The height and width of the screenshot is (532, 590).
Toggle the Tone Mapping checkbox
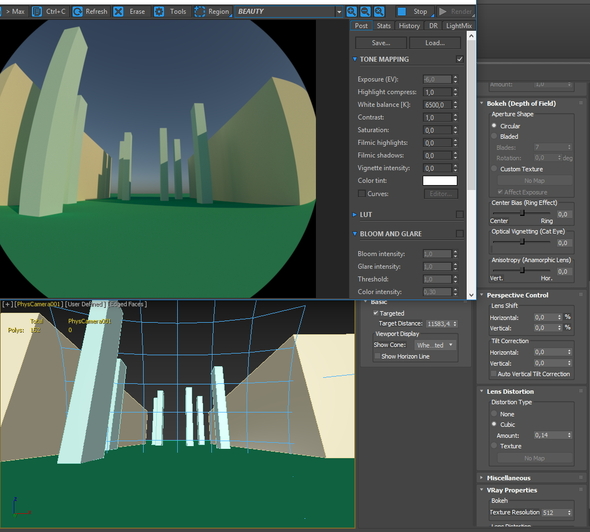pos(459,59)
